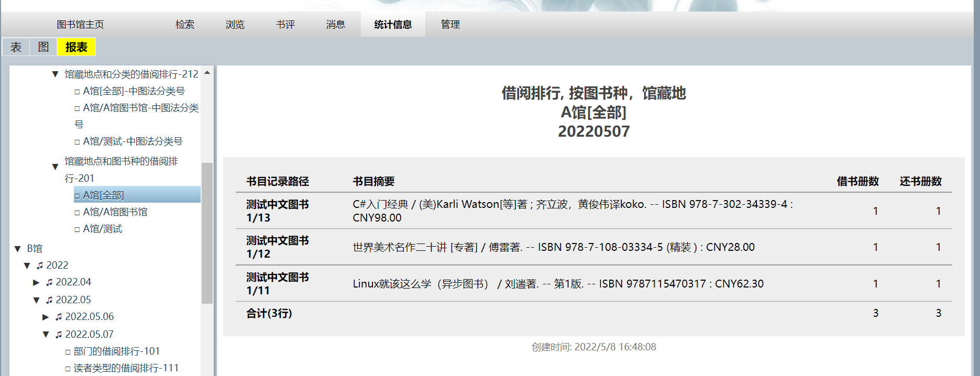Click the tree panel scrollbar thumb
The height and width of the screenshot is (376, 980).
207,233
